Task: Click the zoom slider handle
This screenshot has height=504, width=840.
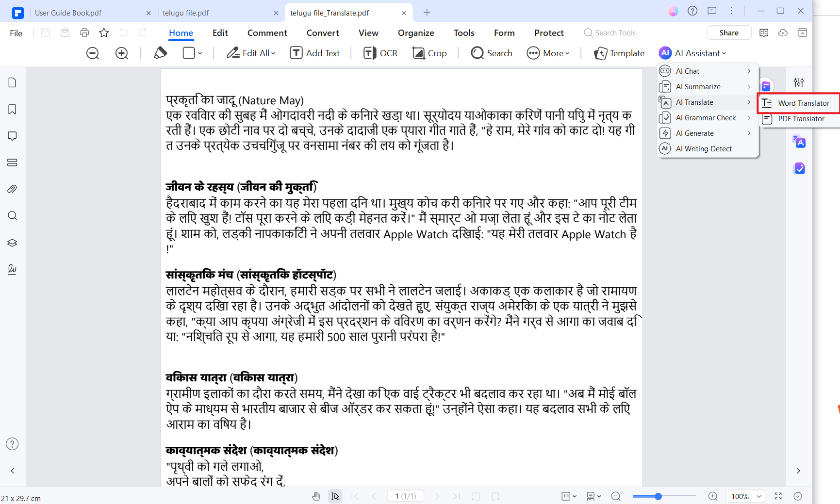Action: [658, 496]
